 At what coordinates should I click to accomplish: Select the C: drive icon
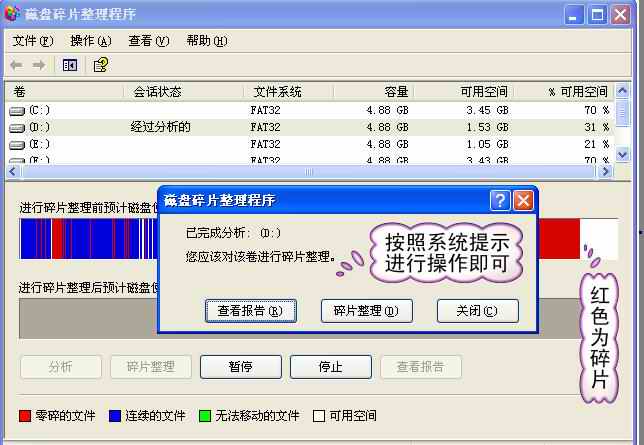click(x=17, y=111)
